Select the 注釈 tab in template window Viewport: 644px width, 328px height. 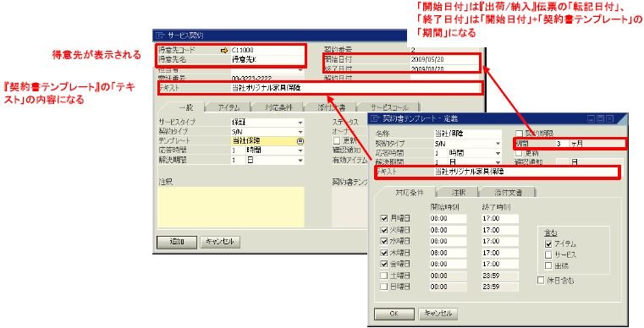tap(459, 192)
